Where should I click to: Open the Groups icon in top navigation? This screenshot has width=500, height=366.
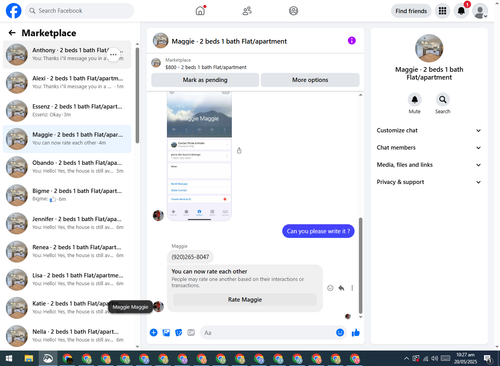[x=293, y=11]
